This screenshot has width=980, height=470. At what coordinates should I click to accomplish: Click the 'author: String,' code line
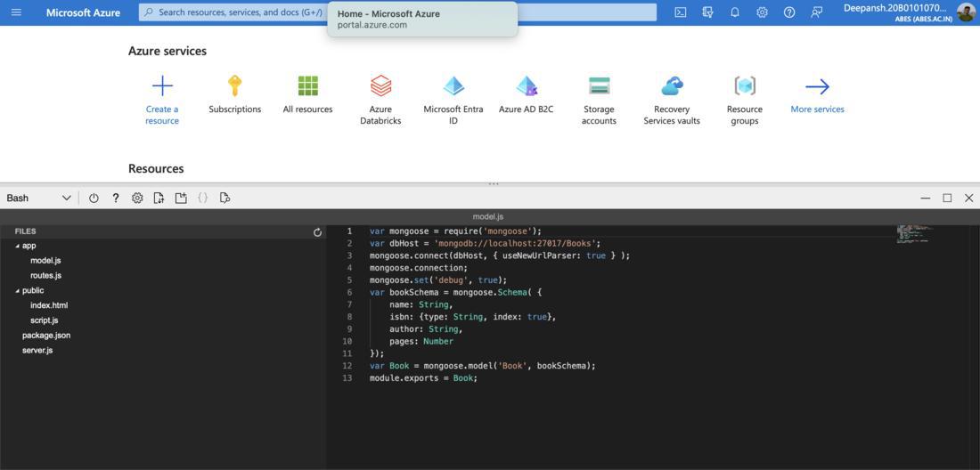426,329
